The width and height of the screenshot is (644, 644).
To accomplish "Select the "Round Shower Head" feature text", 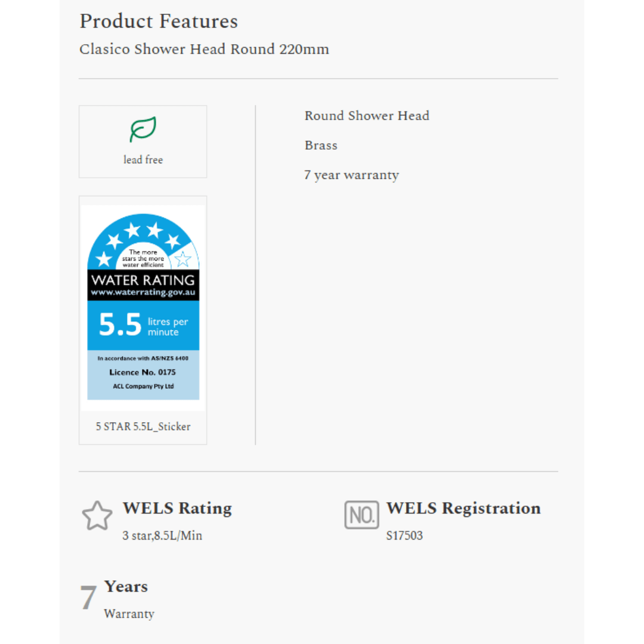I will (367, 116).
